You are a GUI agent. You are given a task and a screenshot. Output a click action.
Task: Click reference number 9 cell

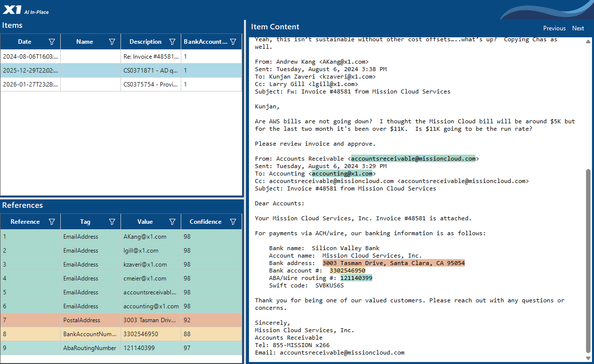[x=30, y=348]
